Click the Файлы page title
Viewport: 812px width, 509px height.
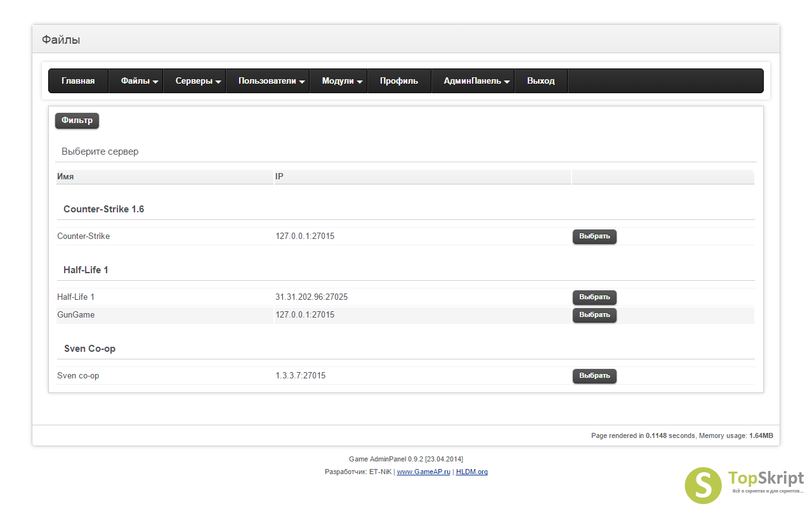point(61,40)
